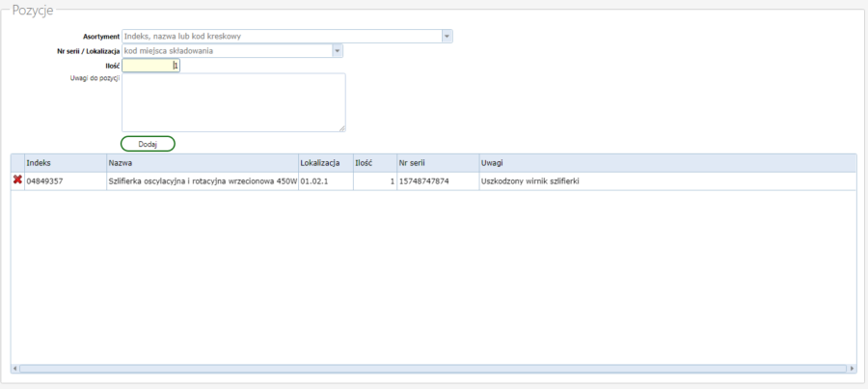The width and height of the screenshot is (868, 389).
Task: Click location cell 01.02.1
Action: point(326,181)
